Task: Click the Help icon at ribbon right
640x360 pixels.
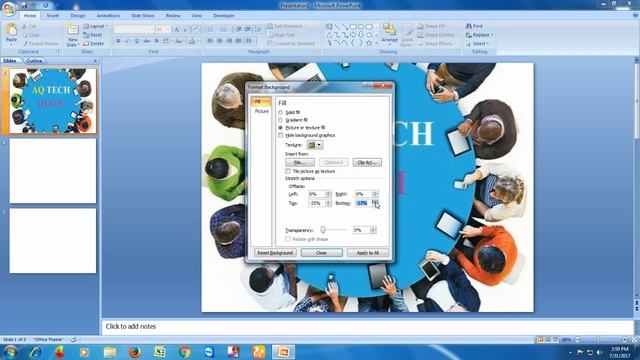Action: click(636, 16)
